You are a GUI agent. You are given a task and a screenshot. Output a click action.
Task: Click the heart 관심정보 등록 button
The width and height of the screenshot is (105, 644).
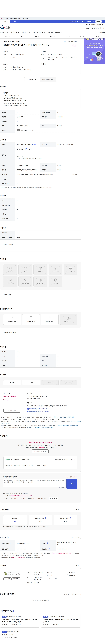click(x=31, y=80)
